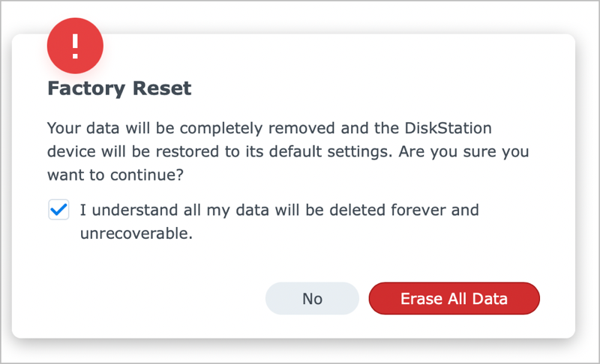Uncheck the data deletion acknowledgment checkbox
Viewport: 600px width, 364px height.
pos(58,210)
